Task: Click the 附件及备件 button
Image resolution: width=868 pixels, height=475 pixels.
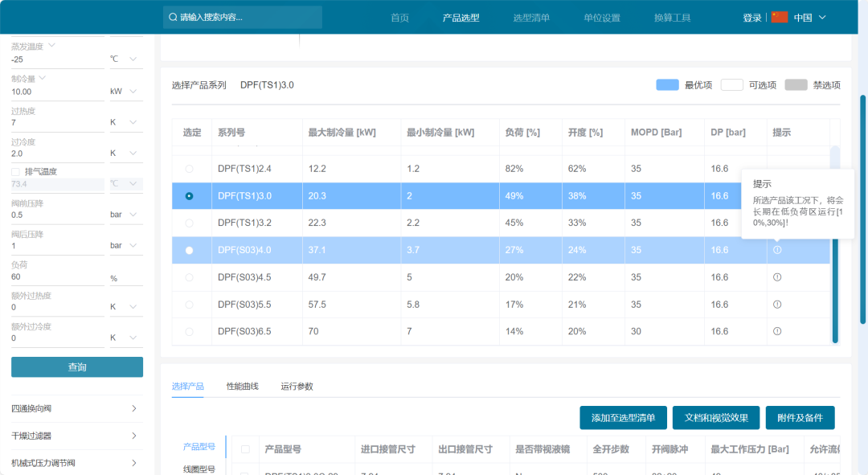Action: [x=800, y=418]
